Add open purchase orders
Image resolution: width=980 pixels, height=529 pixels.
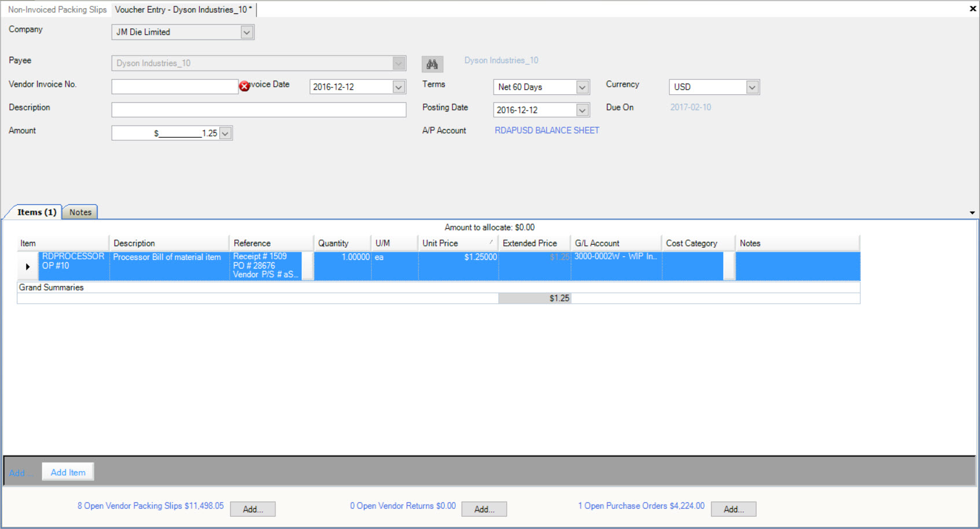click(734, 509)
